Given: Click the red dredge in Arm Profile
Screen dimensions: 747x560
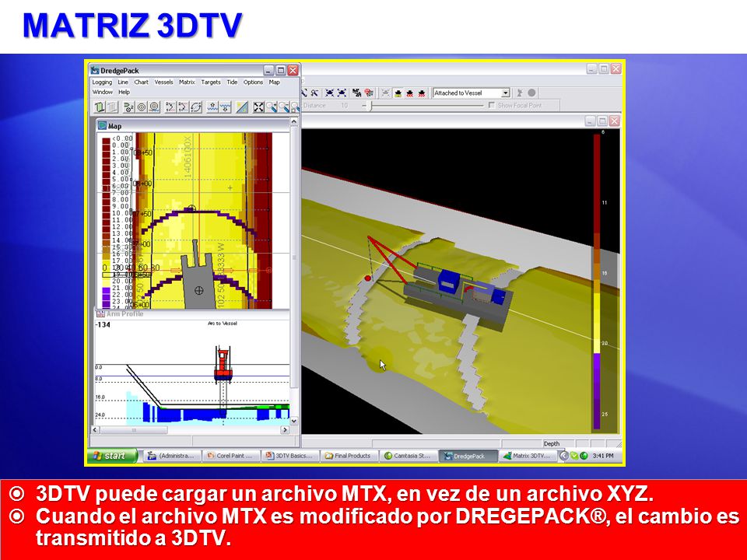Looking at the screenshot, I should pos(223,364).
